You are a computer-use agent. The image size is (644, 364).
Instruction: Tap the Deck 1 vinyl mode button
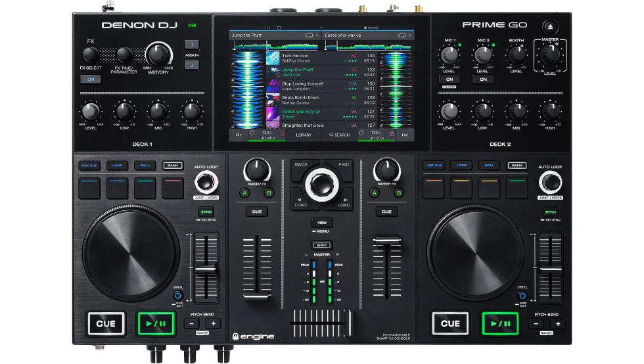[177, 296]
